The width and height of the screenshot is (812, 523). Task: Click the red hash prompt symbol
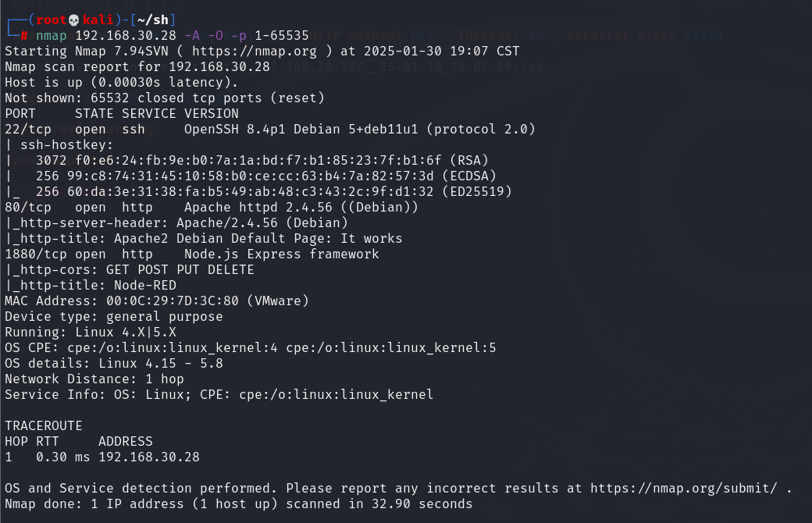pos(24,36)
